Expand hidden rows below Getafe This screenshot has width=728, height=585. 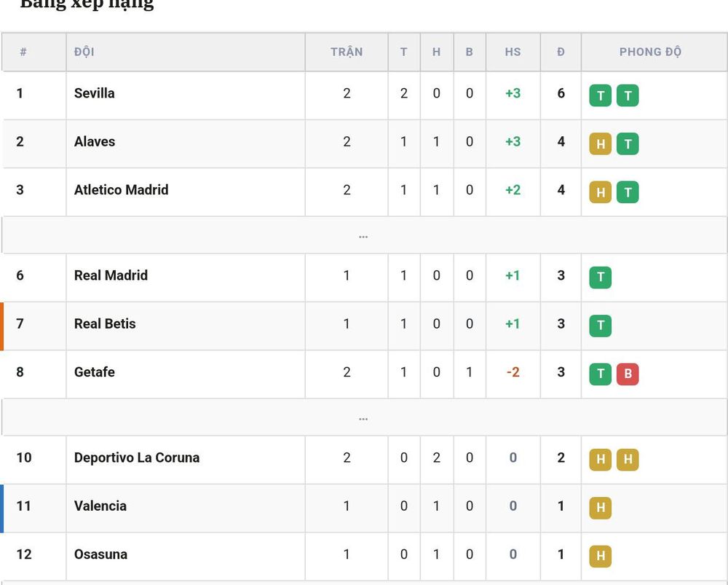[364, 417]
